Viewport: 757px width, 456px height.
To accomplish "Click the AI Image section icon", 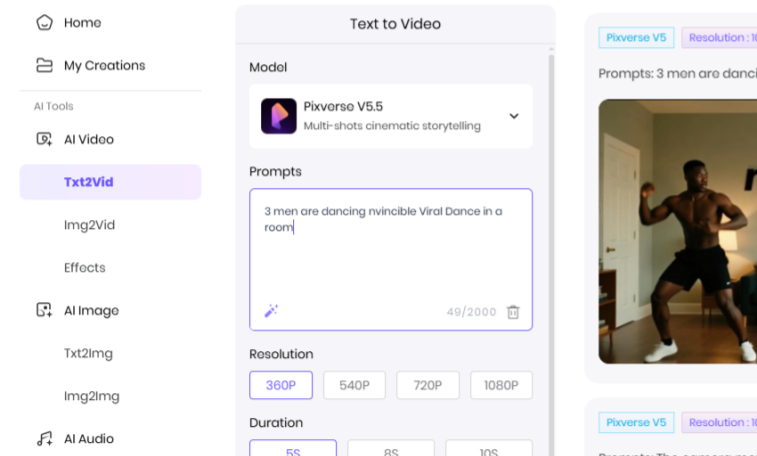I will [44, 310].
